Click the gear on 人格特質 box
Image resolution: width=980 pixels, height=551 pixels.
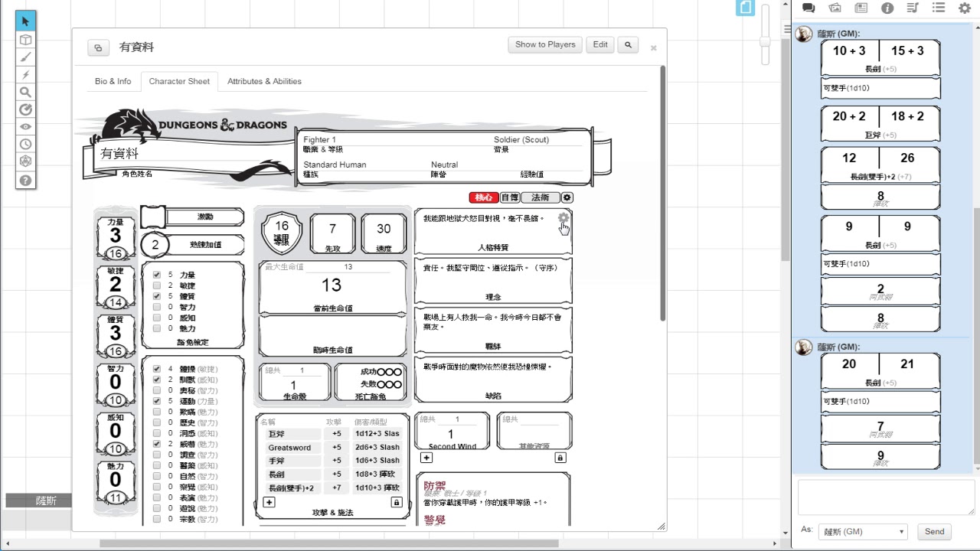click(563, 218)
